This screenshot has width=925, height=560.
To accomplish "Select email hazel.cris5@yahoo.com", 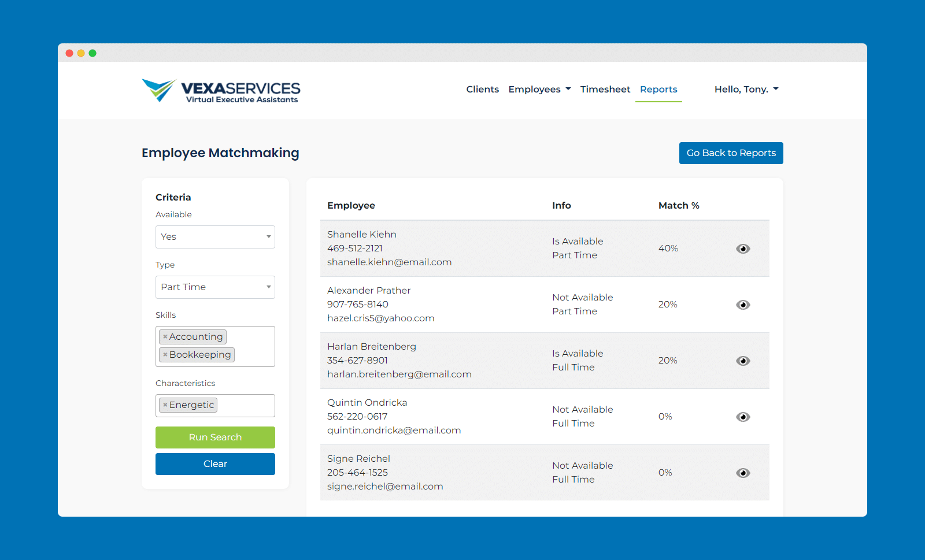I will tap(380, 318).
